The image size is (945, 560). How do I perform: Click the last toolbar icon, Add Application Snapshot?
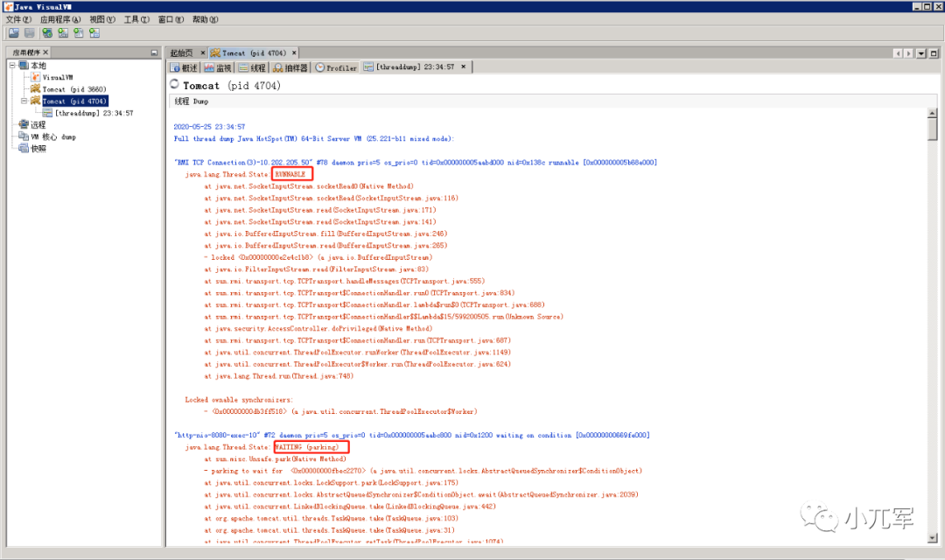[94, 33]
